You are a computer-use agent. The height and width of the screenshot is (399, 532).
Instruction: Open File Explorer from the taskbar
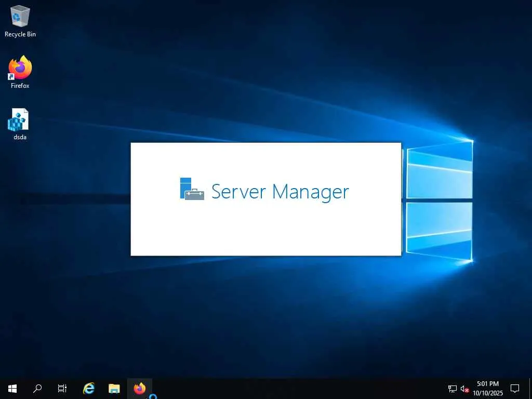tap(114, 389)
